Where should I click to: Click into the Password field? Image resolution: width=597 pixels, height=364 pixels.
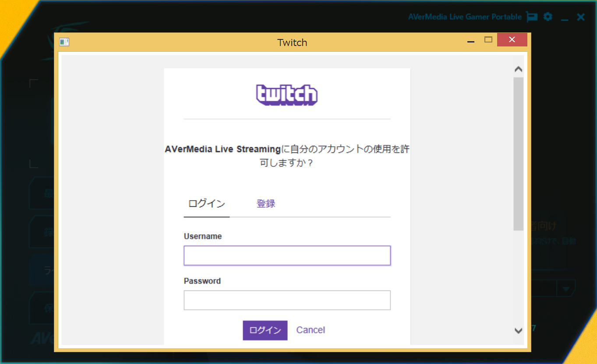(287, 300)
